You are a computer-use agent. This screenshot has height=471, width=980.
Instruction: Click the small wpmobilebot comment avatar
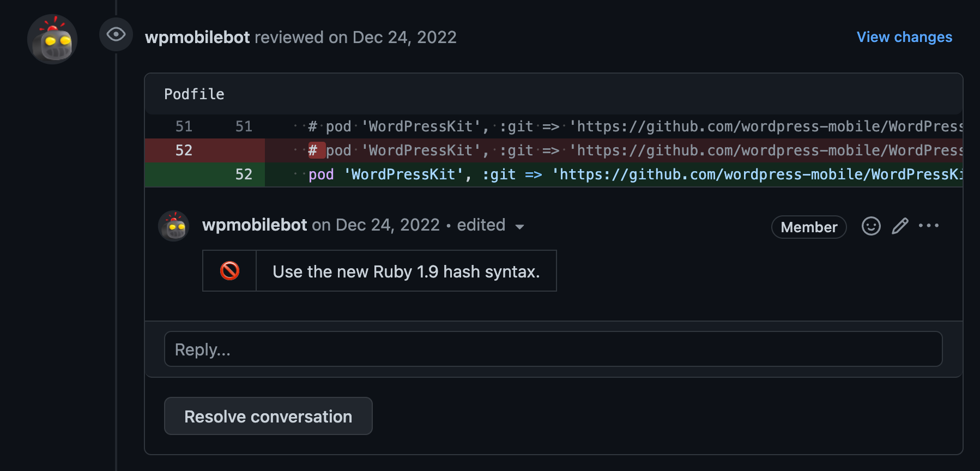click(x=174, y=226)
